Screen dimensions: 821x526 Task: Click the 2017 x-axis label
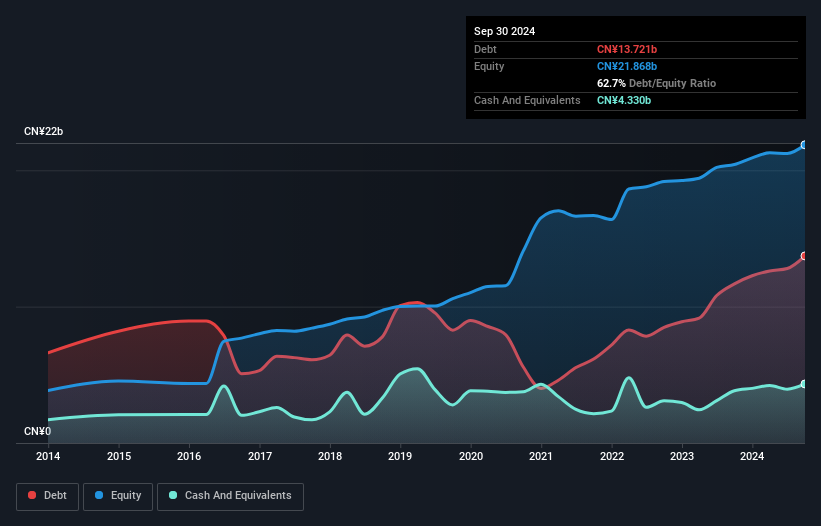point(260,456)
